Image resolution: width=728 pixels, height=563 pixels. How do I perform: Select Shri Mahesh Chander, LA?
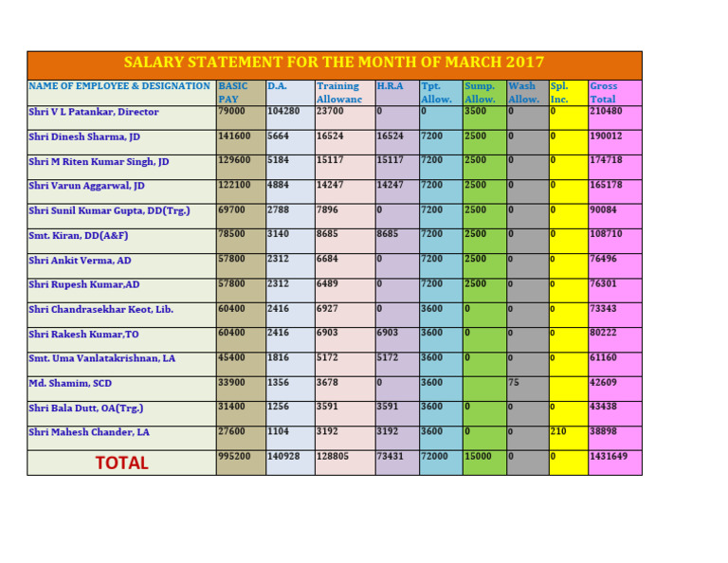[x=89, y=432]
